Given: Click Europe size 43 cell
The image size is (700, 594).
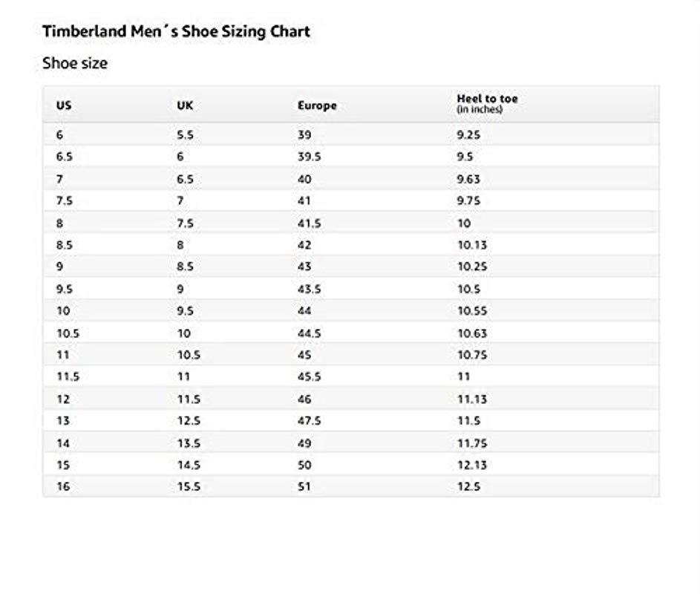Looking at the screenshot, I should (x=305, y=267).
